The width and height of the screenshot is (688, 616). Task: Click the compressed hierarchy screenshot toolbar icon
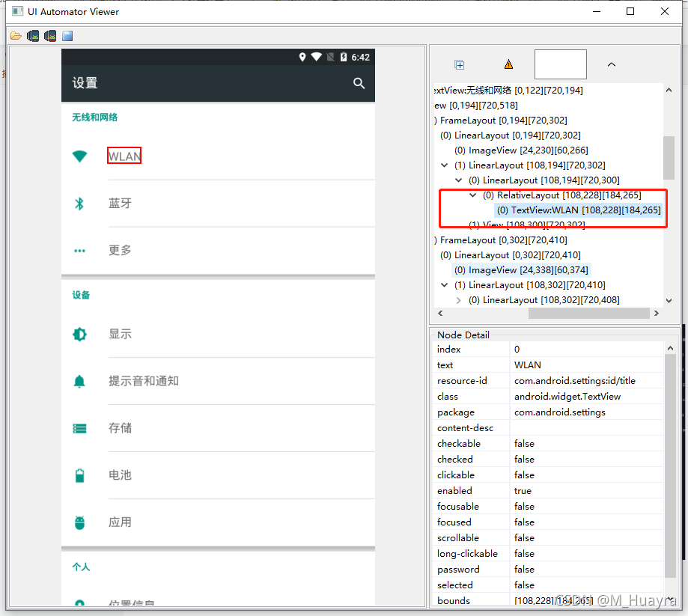[x=50, y=36]
